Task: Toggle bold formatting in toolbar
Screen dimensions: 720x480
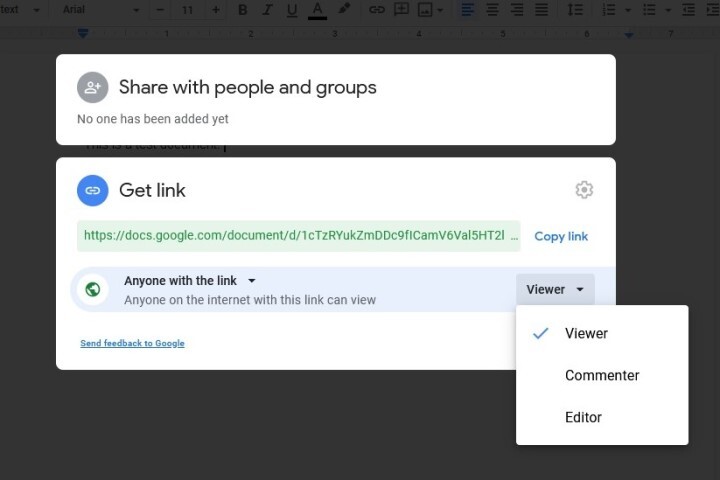Action: [x=243, y=10]
